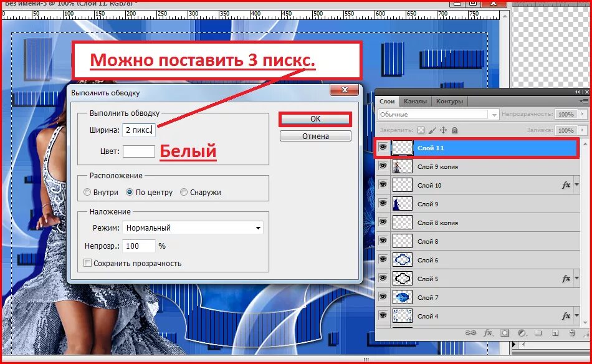This screenshot has height=364, width=592.
Task: Open the Цвет white color swatch
Action: tap(138, 151)
